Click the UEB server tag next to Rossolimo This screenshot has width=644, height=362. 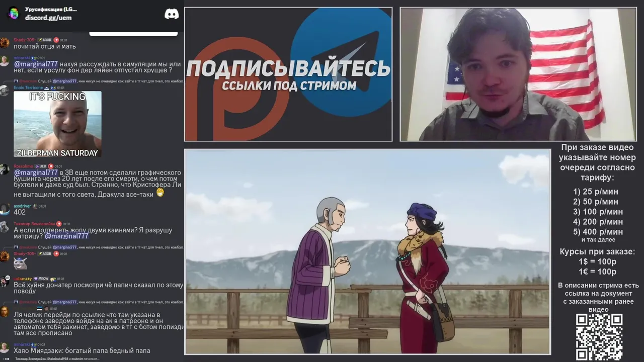41,166
